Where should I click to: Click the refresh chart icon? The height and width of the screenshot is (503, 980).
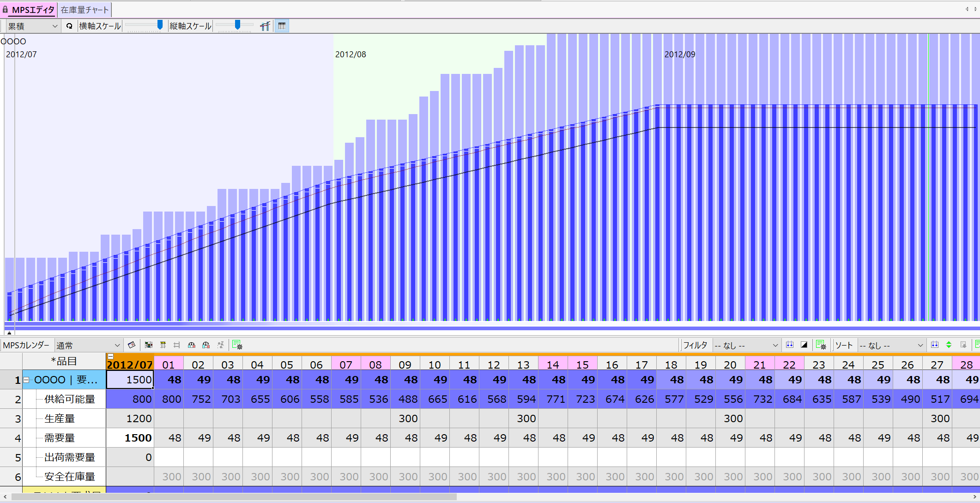69,26
